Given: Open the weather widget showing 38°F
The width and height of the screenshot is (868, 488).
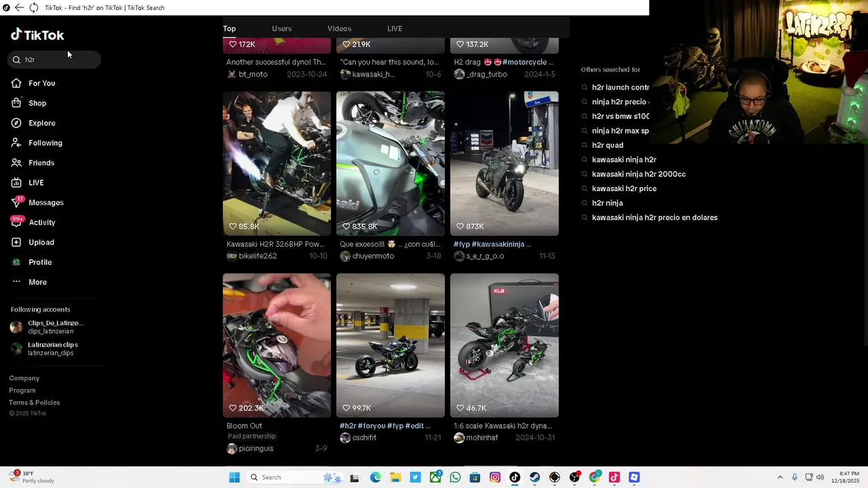Looking at the screenshot, I should tap(32, 477).
